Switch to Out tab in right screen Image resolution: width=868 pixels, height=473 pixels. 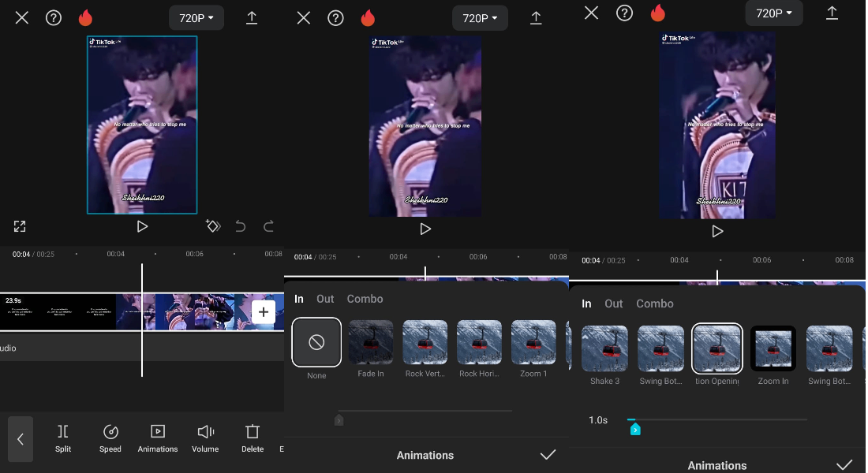[613, 304]
